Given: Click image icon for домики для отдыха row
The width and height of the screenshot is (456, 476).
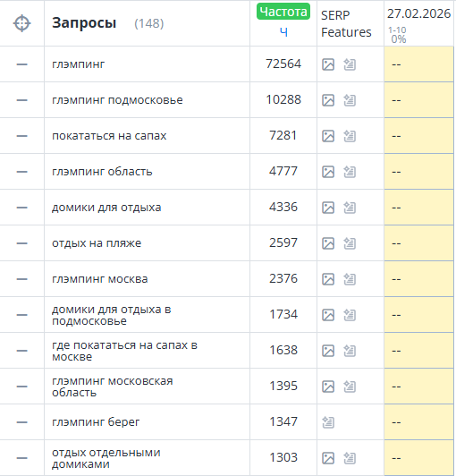Looking at the screenshot, I should tap(328, 208).
